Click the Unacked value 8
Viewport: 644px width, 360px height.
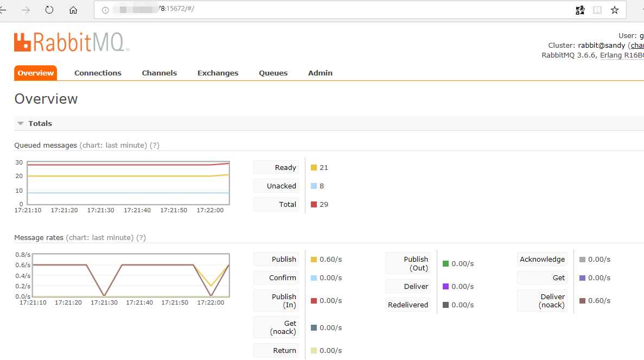(322, 186)
